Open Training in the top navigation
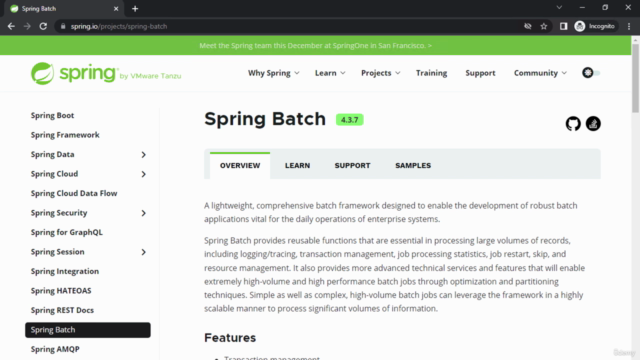Image resolution: width=640 pixels, height=360 pixels. (x=431, y=73)
